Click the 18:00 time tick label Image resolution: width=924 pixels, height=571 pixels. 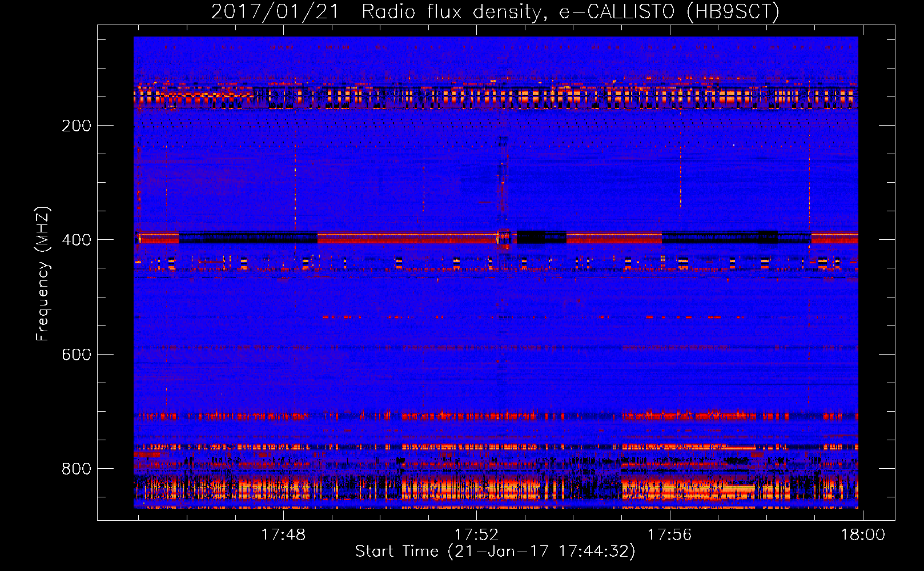862,534
